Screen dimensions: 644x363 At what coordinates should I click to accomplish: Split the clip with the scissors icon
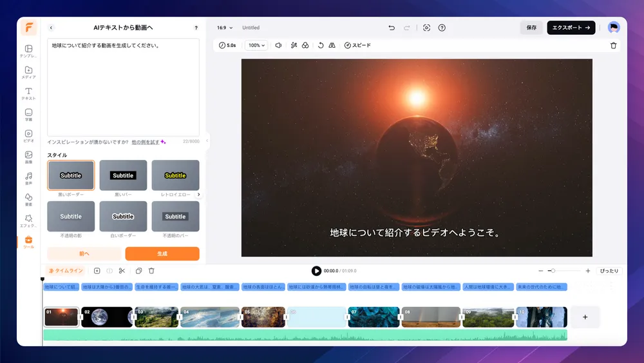pos(122,271)
